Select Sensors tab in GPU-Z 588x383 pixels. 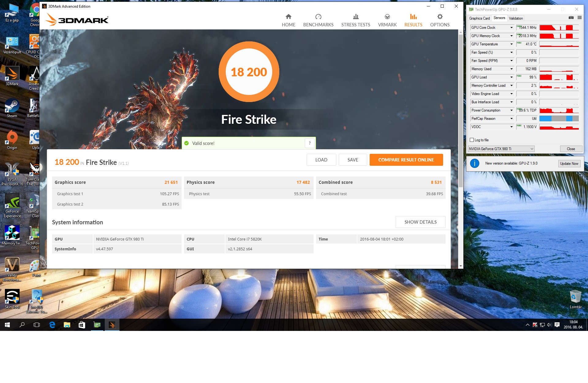(499, 18)
